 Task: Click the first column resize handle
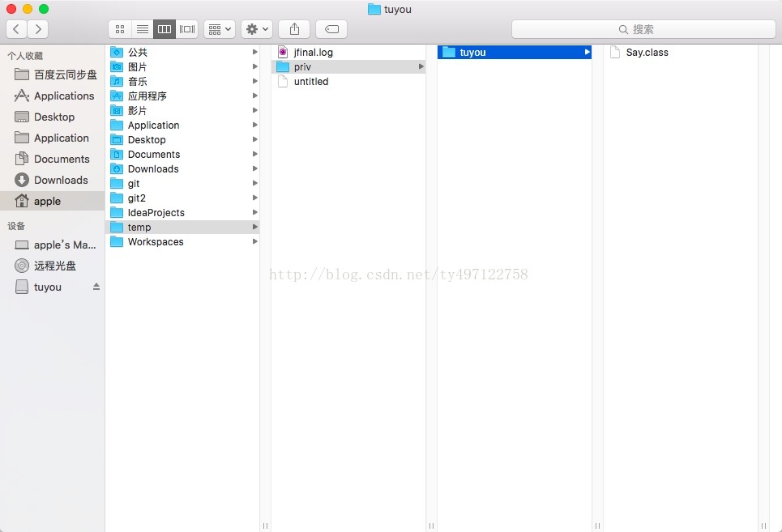265,526
